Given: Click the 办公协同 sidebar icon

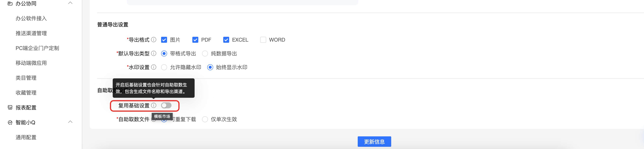Looking at the screenshot, I should pos(10,4).
